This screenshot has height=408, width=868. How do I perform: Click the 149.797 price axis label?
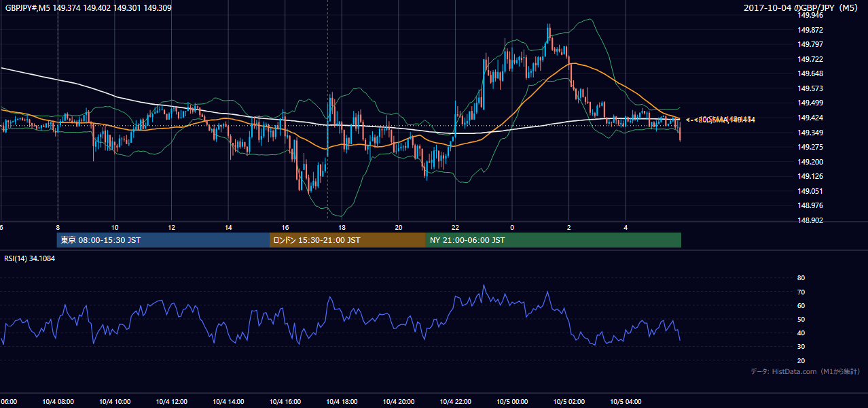[x=810, y=44]
